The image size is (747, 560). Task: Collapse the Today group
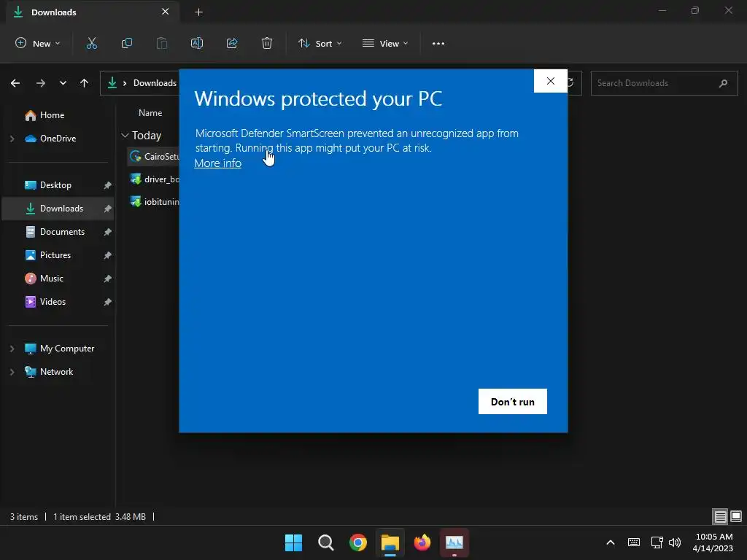(x=125, y=136)
